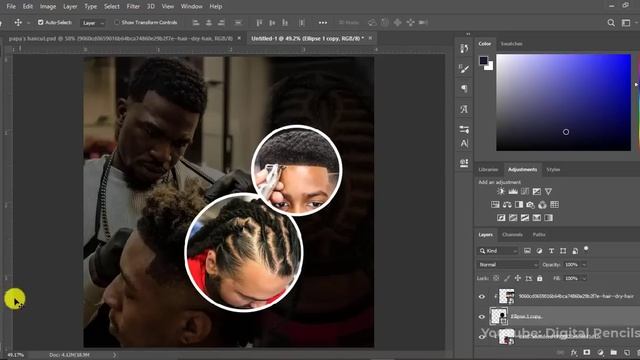Open the Filter menu
The image size is (640, 360).
133,7
